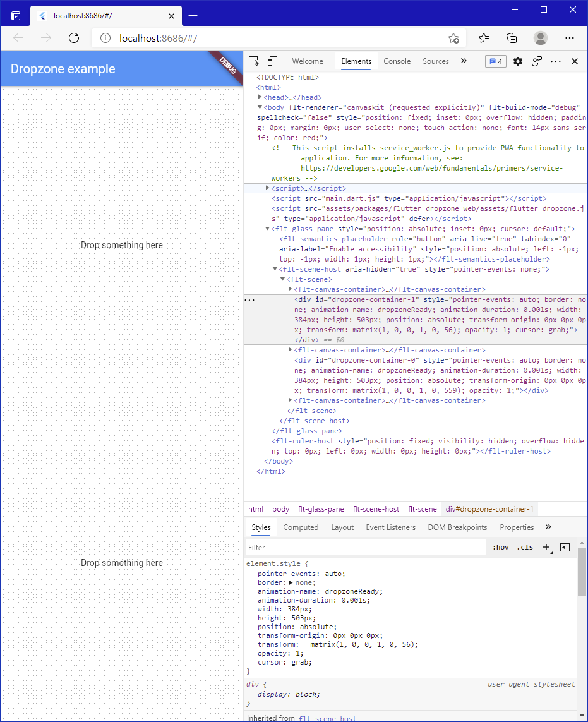The height and width of the screenshot is (722, 588).
Task: Open the issues counter showing 4
Action: 495,61
